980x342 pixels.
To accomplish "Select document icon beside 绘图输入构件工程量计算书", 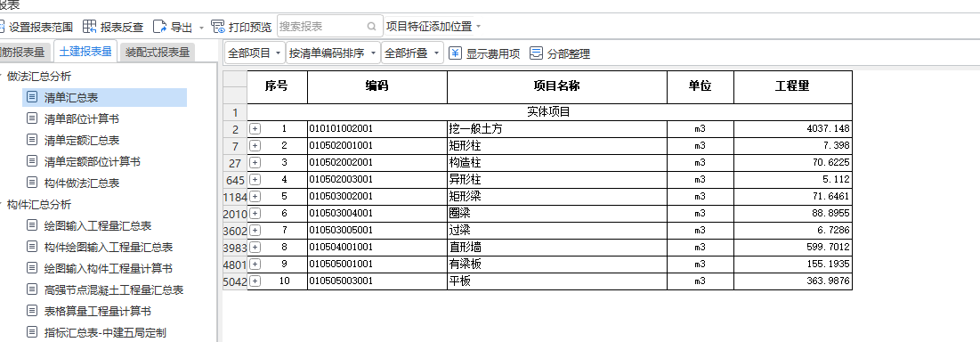I will (32, 268).
